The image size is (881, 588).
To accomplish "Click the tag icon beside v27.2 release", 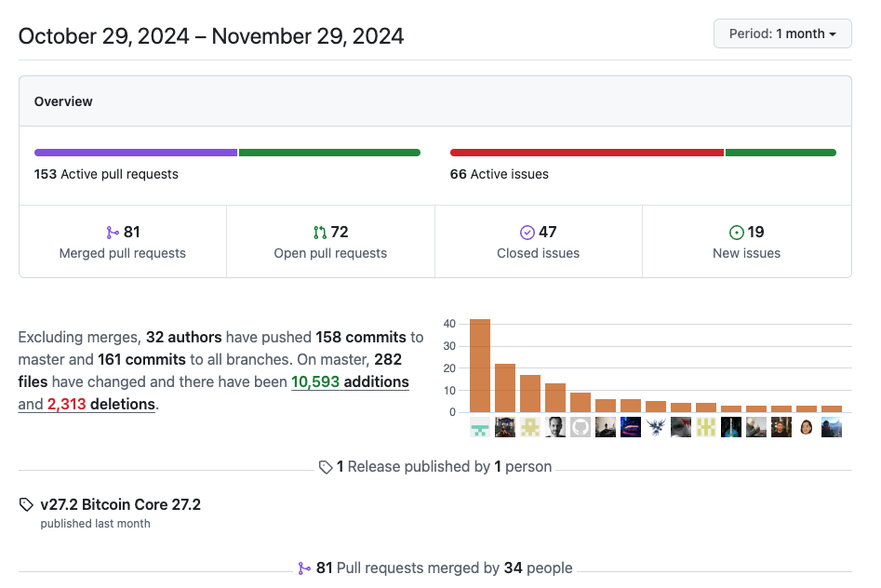I will (x=26, y=505).
